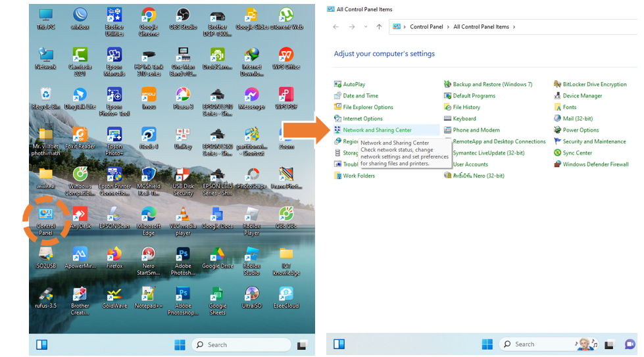The height and width of the screenshot is (357, 644).
Task: Open Windows Defender Firewall settings
Action: (595, 164)
